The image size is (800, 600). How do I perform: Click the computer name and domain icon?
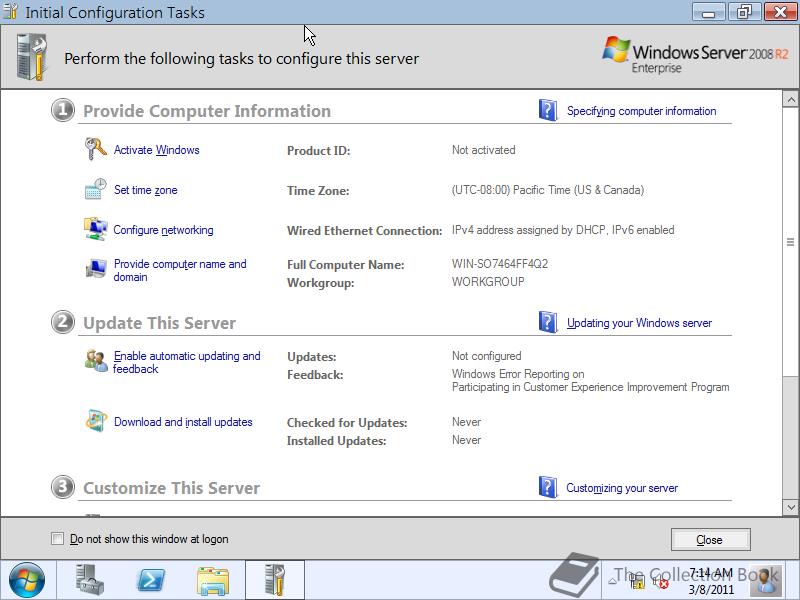tap(95, 268)
